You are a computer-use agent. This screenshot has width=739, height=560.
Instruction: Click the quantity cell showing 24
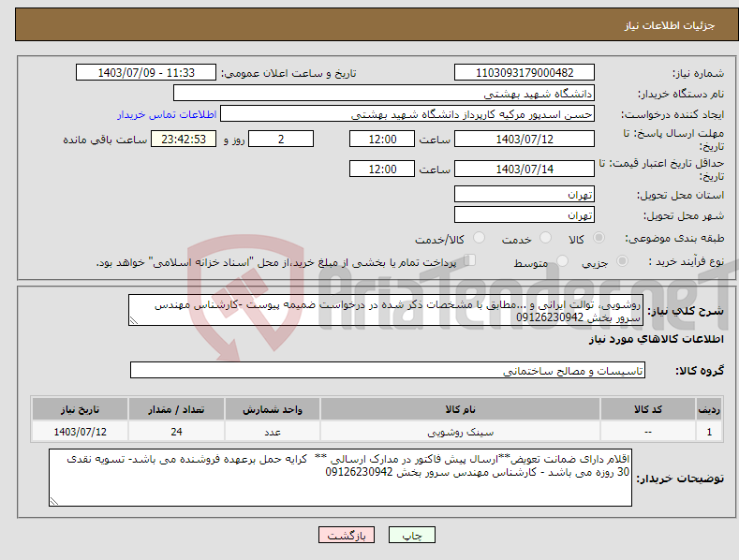176,432
